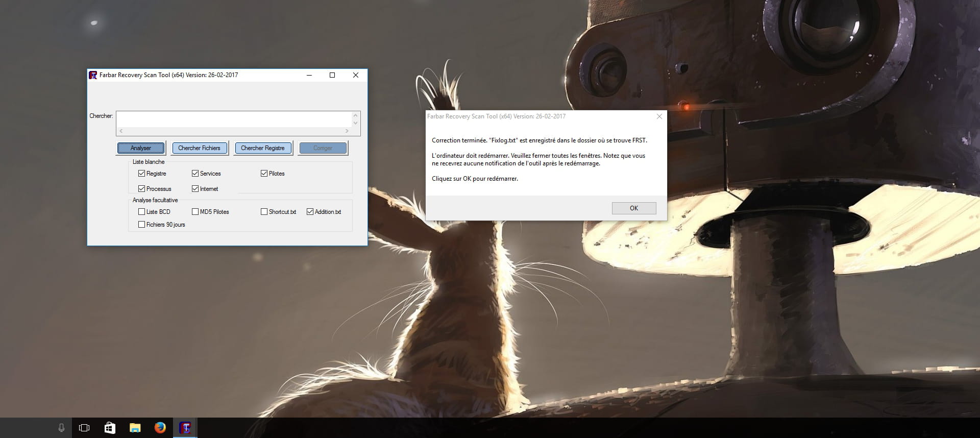
Task: Click the Chercher Fichiers button
Action: click(x=199, y=148)
